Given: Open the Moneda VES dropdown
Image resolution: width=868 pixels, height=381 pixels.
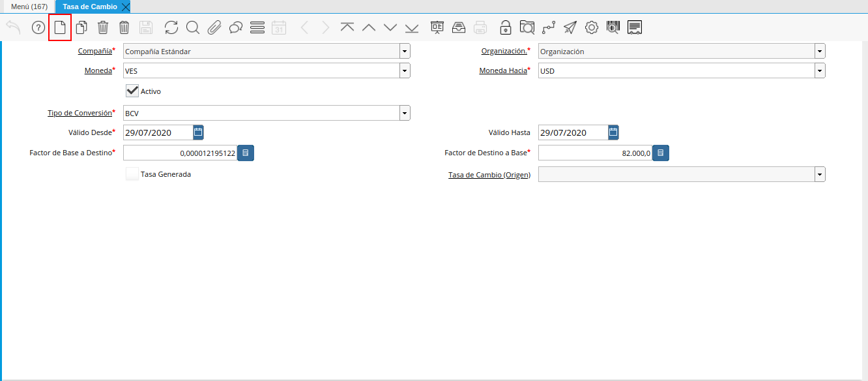Looking at the screenshot, I should point(405,70).
